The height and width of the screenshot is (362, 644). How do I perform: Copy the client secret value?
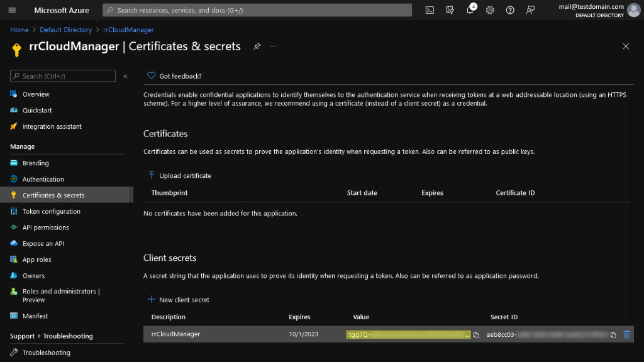tap(476, 335)
